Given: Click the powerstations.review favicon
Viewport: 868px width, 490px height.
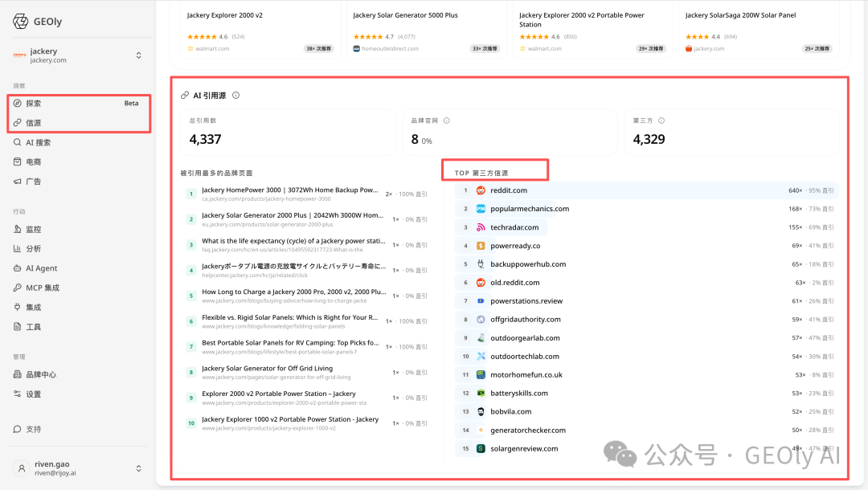Looking at the screenshot, I should pos(481,301).
